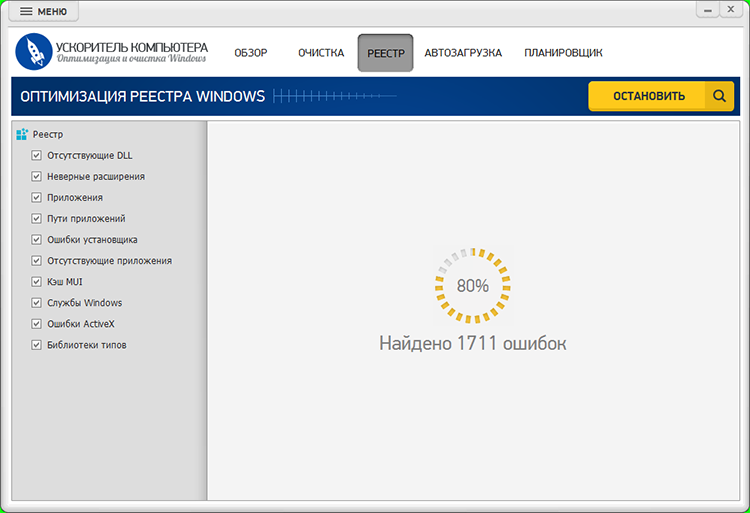Select the Реестр root tree item
The image size is (750, 513).
coord(48,134)
